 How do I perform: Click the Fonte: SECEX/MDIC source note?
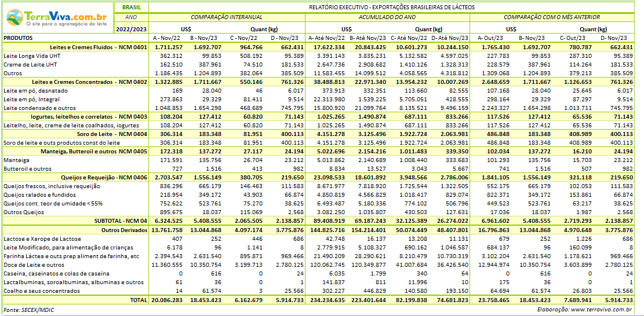pos(30,310)
